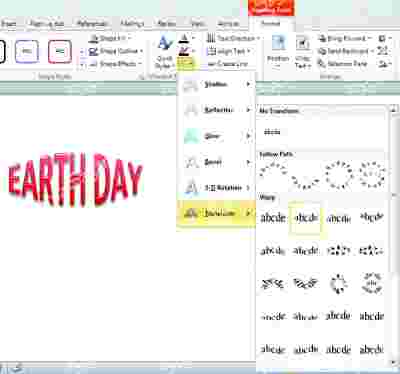Image resolution: width=400 pixels, height=374 pixels.
Task: Select the EARTH DAY WordArt text
Action: pyautogui.click(x=75, y=179)
